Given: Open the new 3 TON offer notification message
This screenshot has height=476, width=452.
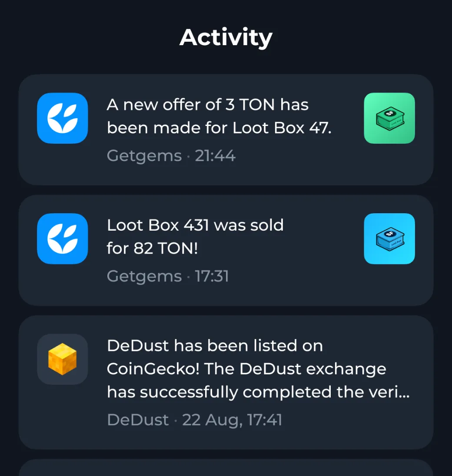Looking at the screenshot, I should [219, 116].
